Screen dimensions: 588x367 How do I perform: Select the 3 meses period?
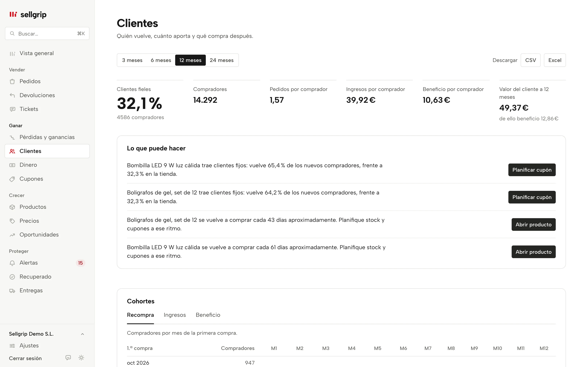[x=132, y=60]
